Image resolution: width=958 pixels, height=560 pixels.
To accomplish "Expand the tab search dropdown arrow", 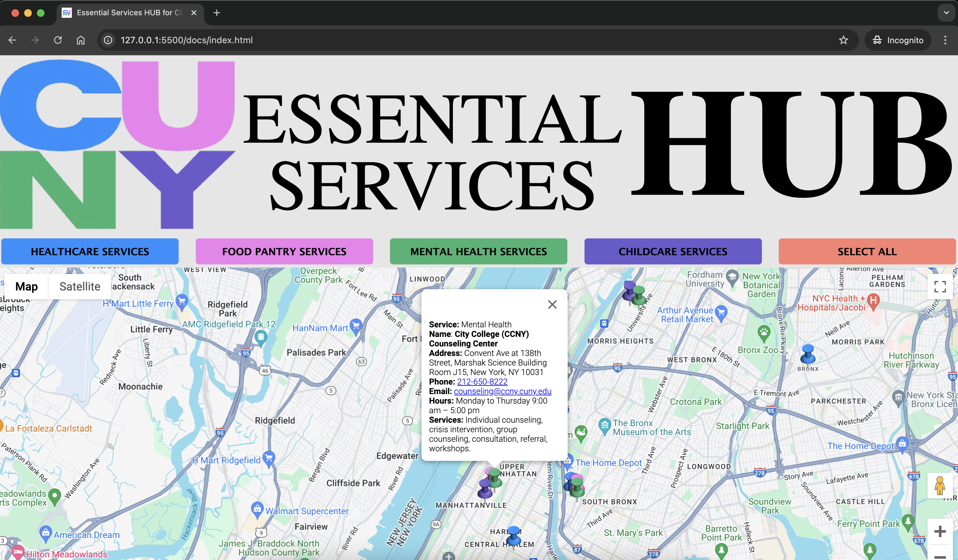I will 946,12.
